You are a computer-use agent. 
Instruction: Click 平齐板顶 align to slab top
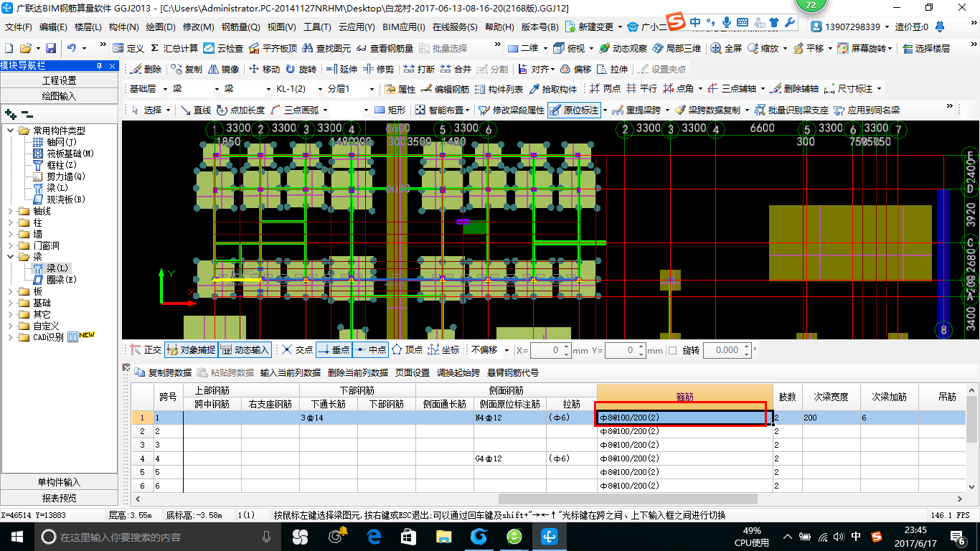(x=273, y=48)
